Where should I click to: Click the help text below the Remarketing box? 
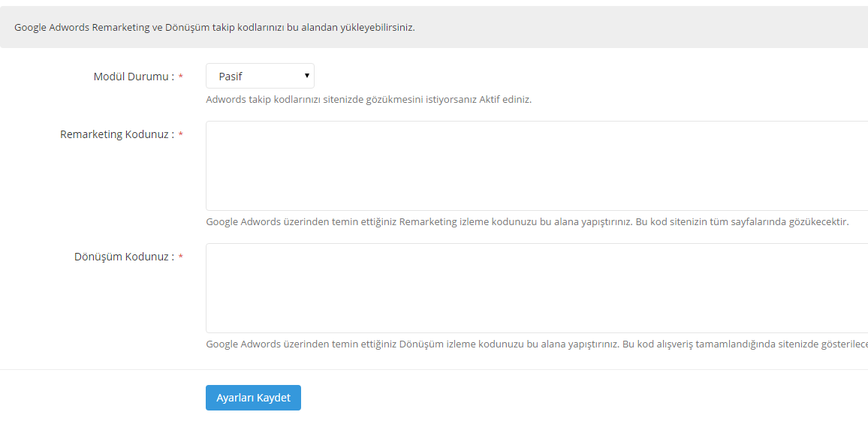click(527, 222)
